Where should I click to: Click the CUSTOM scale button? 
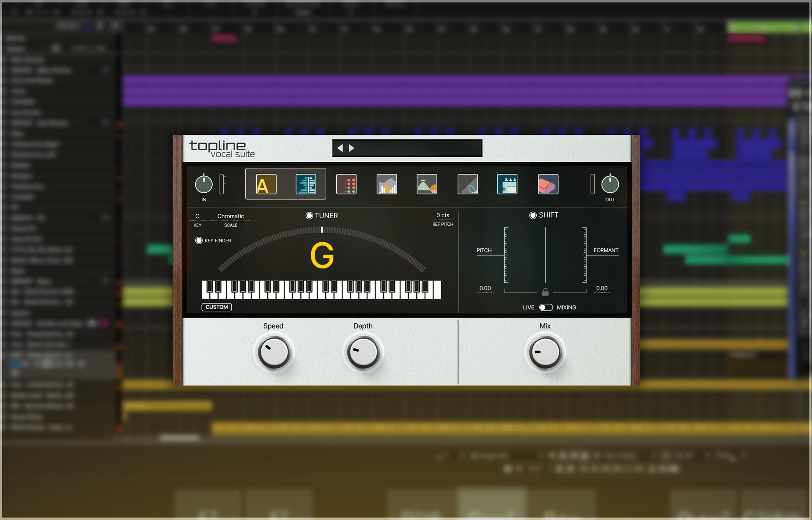(217, 307)
